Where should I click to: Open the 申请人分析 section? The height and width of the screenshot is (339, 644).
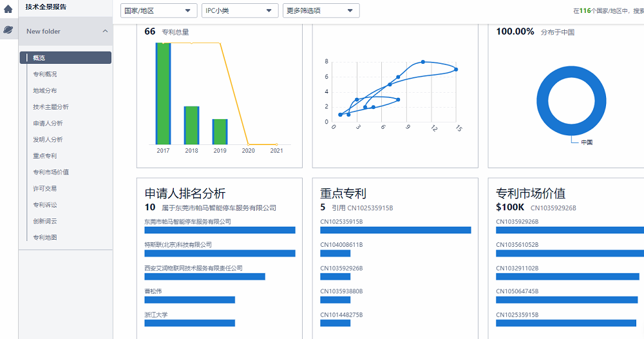pos(48,123)
